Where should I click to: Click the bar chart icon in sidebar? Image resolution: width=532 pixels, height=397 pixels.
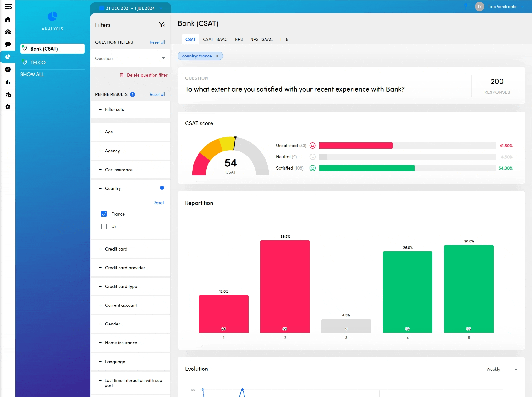coord(8,82)
